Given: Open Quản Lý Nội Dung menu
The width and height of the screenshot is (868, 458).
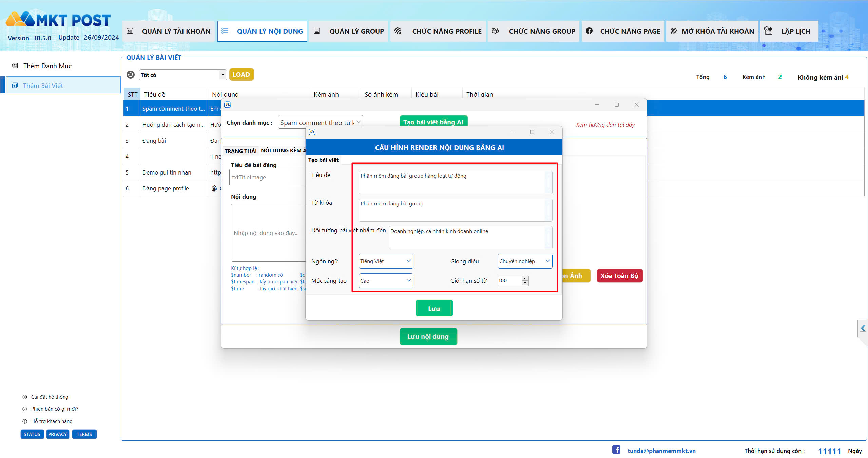Looking at the screenshot, I should pos(262,31).
